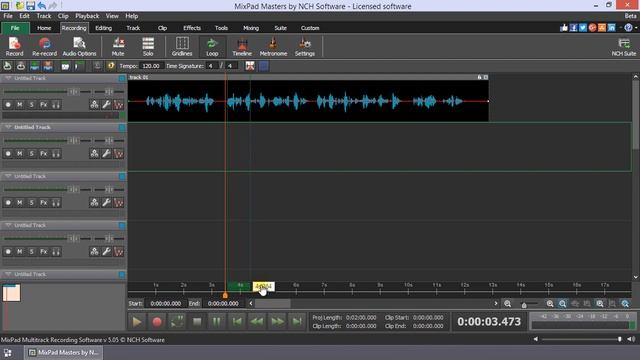Screen dimensions: 640x360
Task: Click MixPad Masters taskbar button
Action: pos(64,353)
